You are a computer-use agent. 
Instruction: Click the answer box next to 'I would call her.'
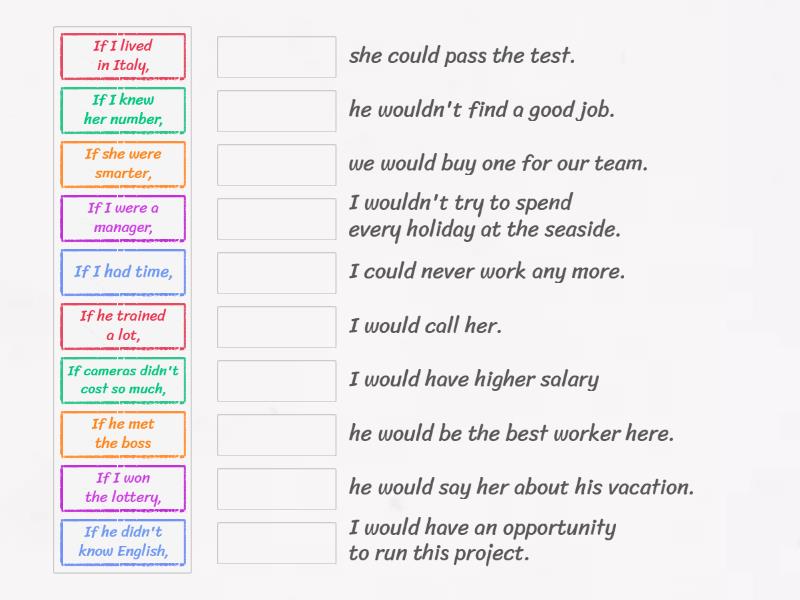pos(277,327)
